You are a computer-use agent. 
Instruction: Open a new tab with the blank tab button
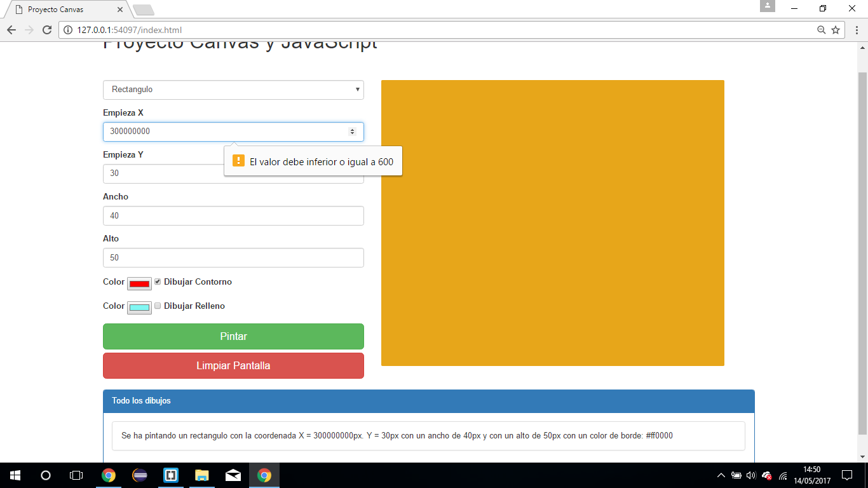(144, 10)
